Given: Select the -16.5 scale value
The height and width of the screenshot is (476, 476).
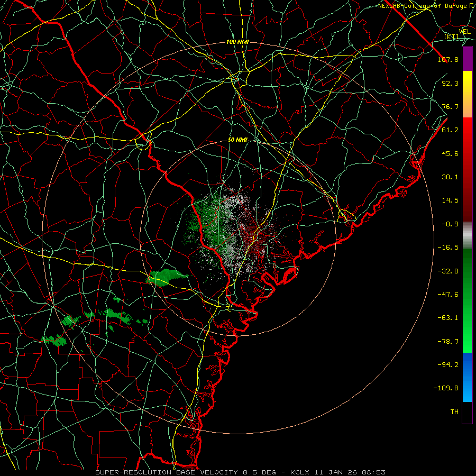Looking at the screenshot, I should pos(448,248).
